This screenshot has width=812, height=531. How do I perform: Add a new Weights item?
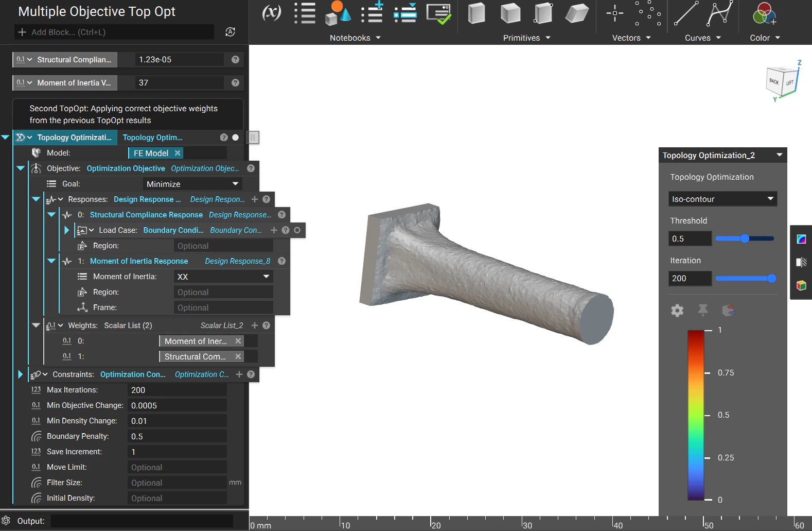[255, 326]
